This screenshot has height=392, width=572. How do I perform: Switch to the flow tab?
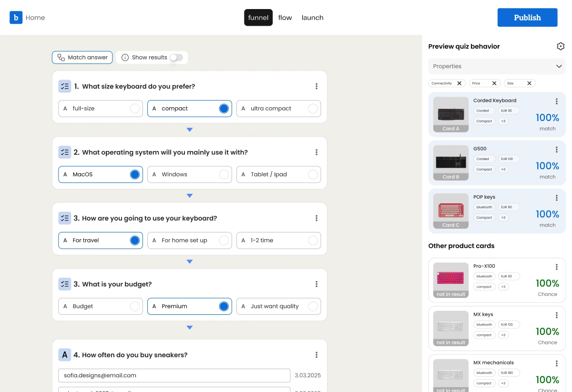tap(285, 17)
